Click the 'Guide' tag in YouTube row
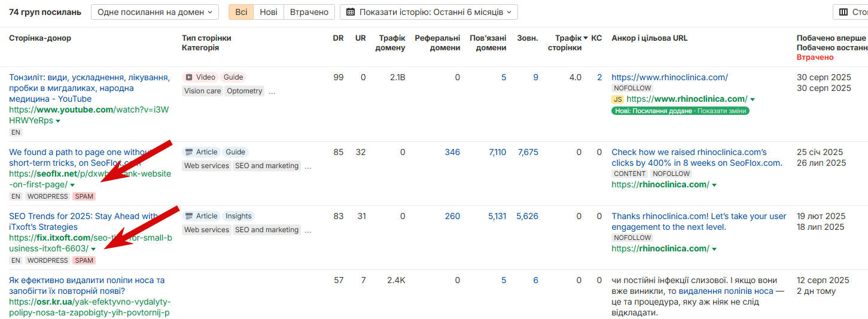 (x=233, y=77)
